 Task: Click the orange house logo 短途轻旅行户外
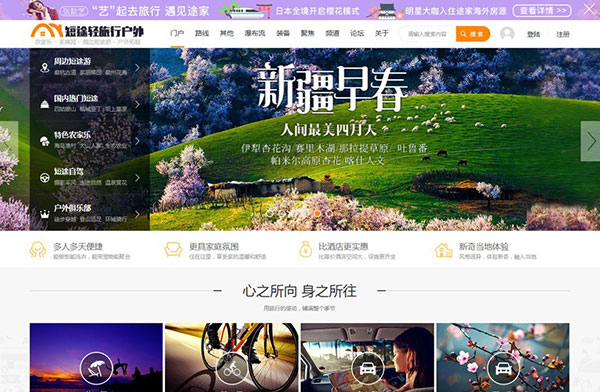coord(87,31)
